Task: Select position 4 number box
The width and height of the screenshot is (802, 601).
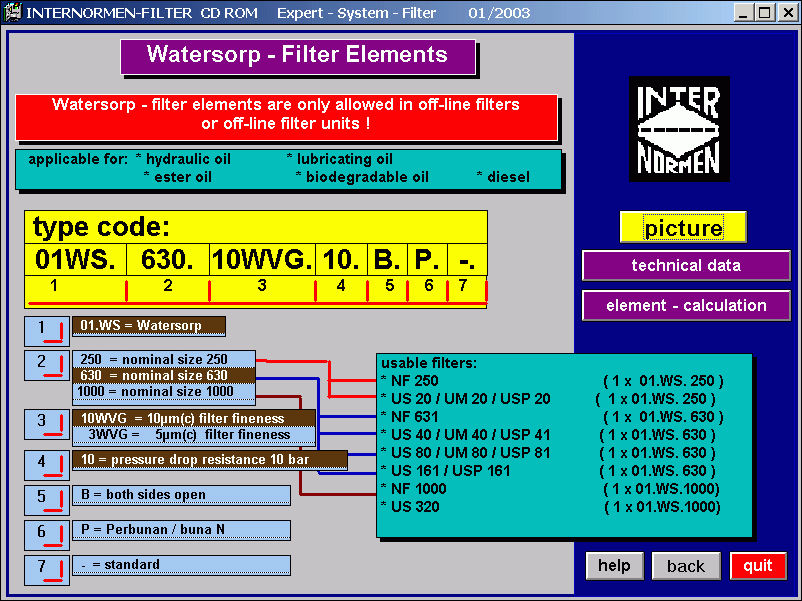Action: pyautogui.click(x=47, y=465)
